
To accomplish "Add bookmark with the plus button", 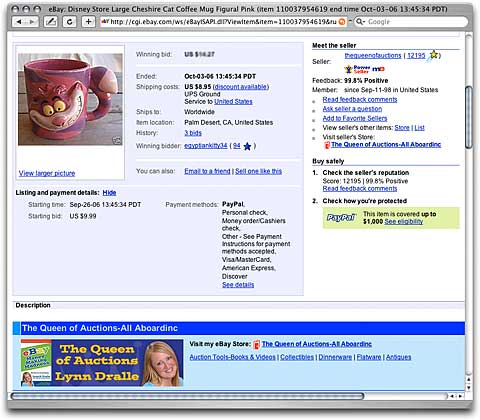I will [x=88, y=22].
